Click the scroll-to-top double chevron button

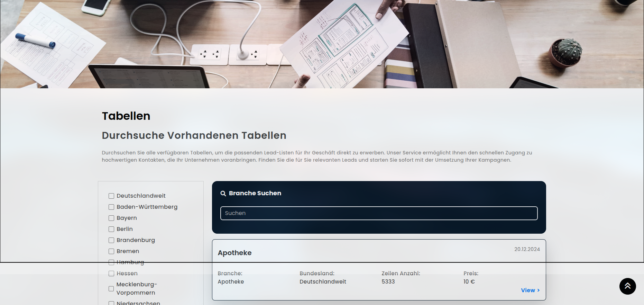(x=627, y=286)
